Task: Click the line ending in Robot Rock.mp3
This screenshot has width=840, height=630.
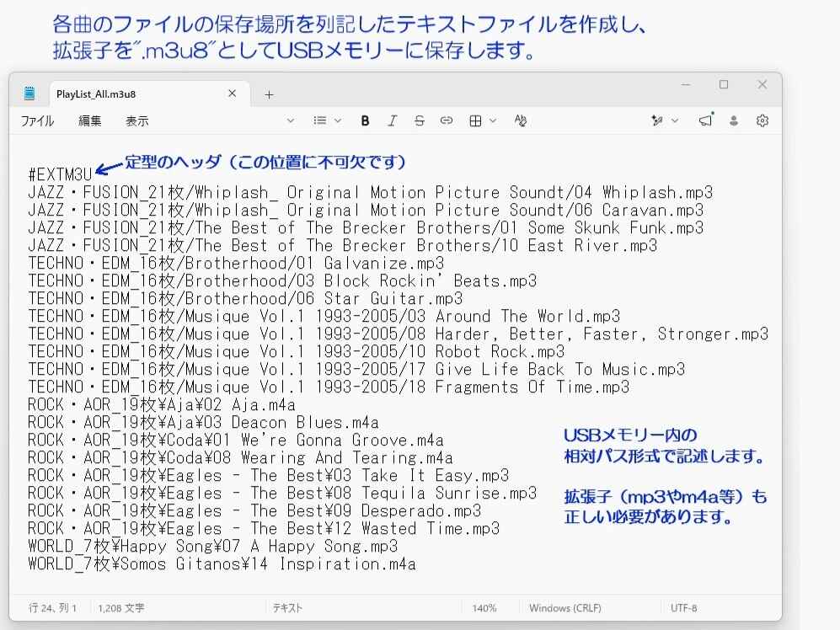Action: pyautogui.click(x=297, y=351)
